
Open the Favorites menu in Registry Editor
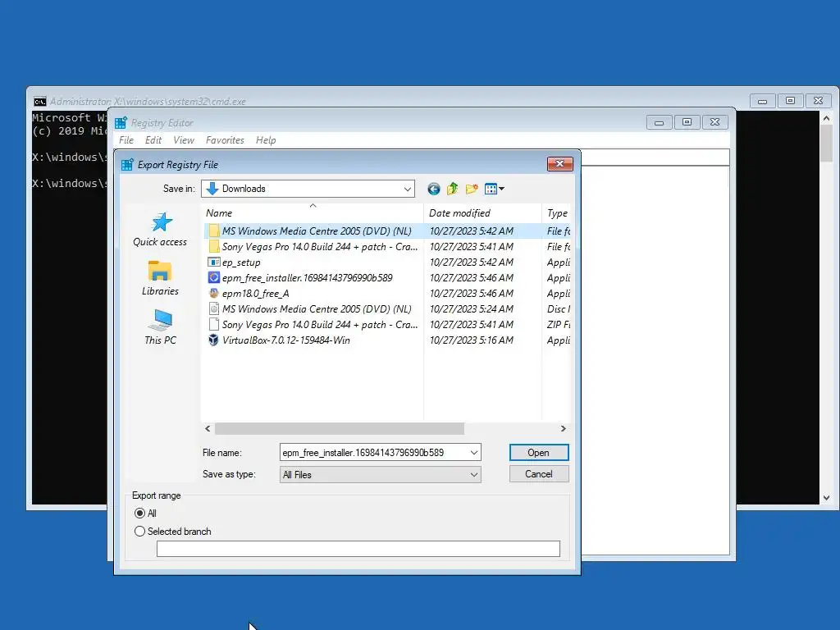click(225, 139)
